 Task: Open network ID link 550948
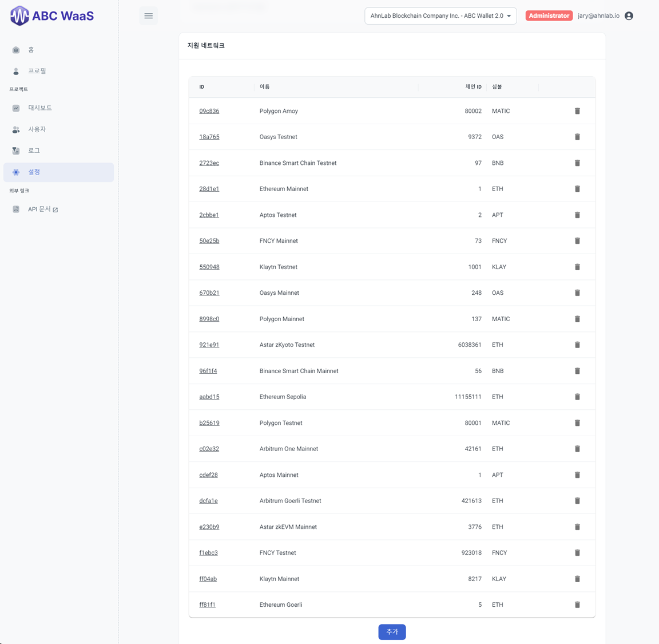(x=209, y=267)
